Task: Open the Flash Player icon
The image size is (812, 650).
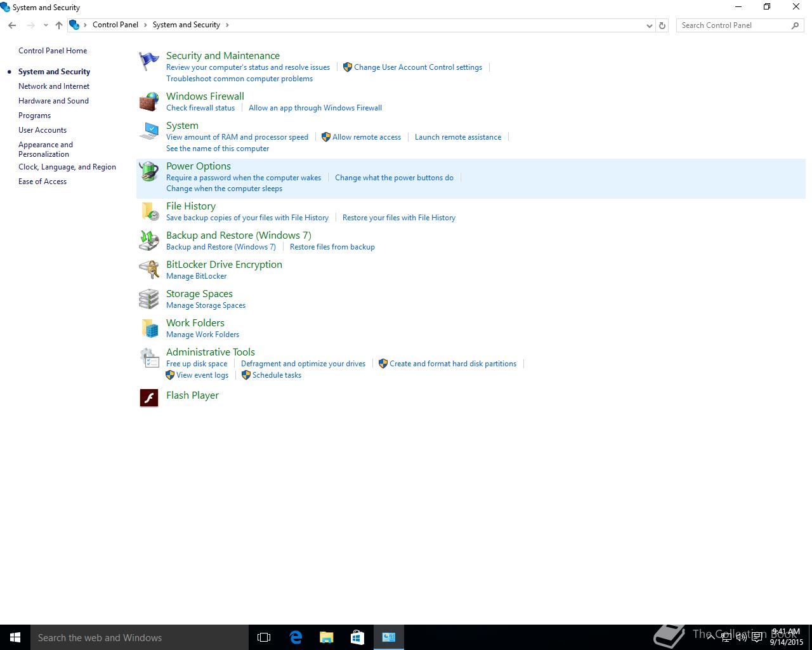Action: click(149, 397)
